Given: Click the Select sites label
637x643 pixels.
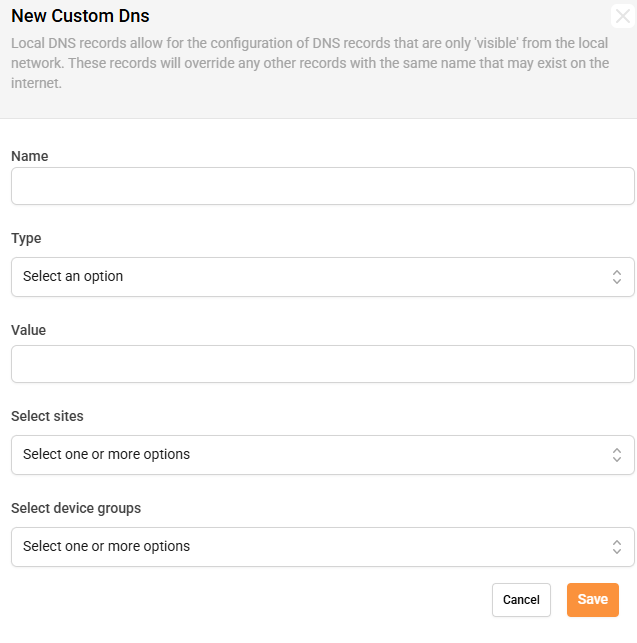Looking at the screenshot, I should [x=47, y=416].
